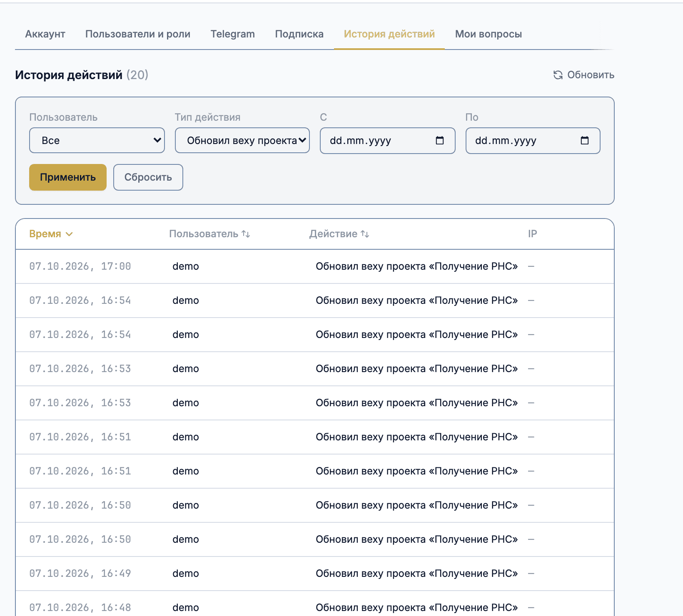Open the Мои вопросы tab
This screenshot has width=683, height=616.
point(489,34)
